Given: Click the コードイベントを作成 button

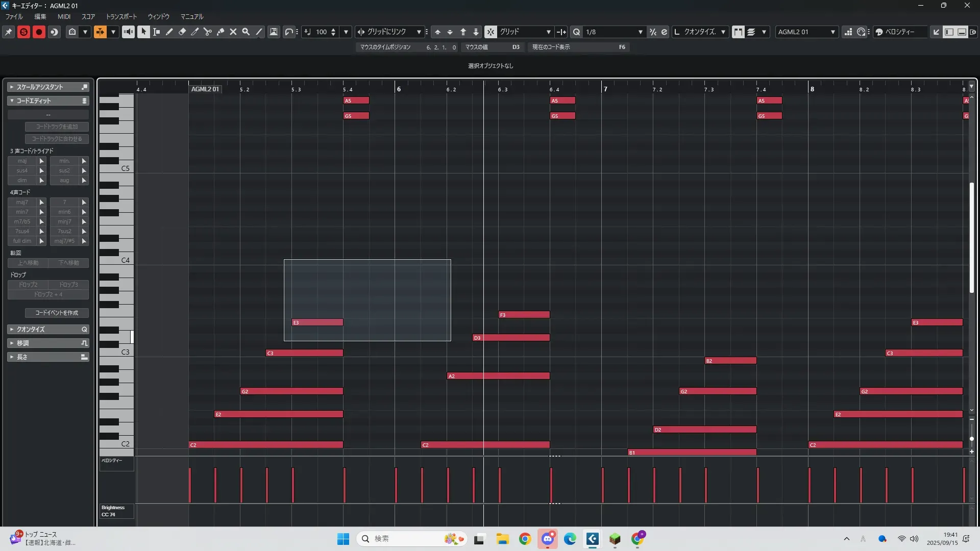Looking at the screenshot, I should pyautogui.click(x=57, y=313).
